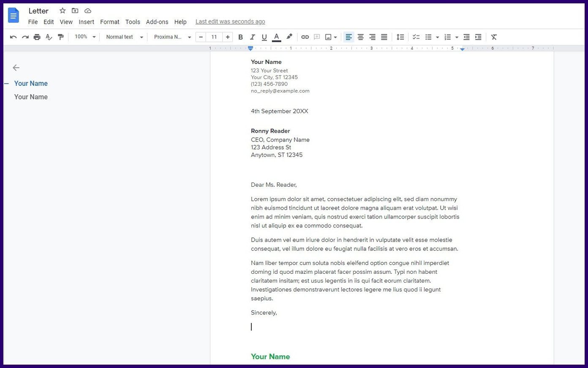Run spelling and grammar check
The width and height of the screenshot is (588, 368).
coord(49,37)
